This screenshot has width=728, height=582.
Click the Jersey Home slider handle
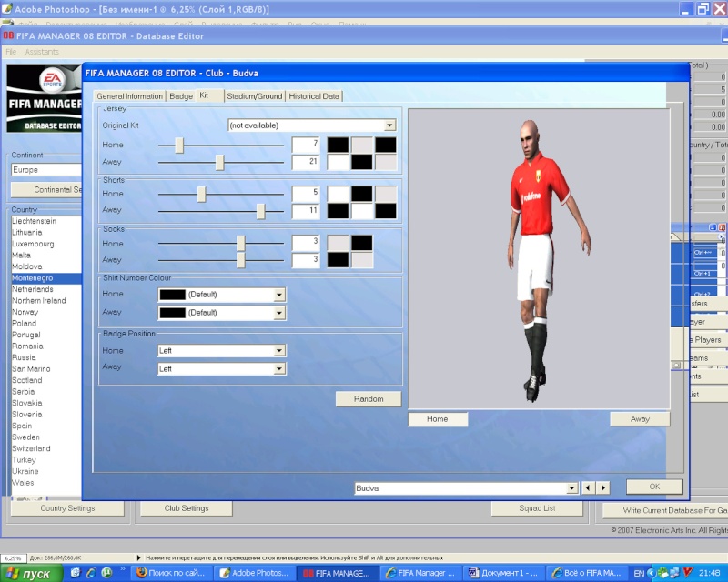pyautogui.click(x=179, y=145)
